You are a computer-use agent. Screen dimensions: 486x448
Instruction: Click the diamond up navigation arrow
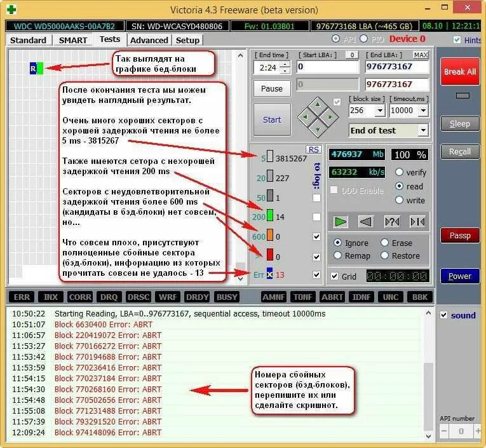[x=318, y=105]
